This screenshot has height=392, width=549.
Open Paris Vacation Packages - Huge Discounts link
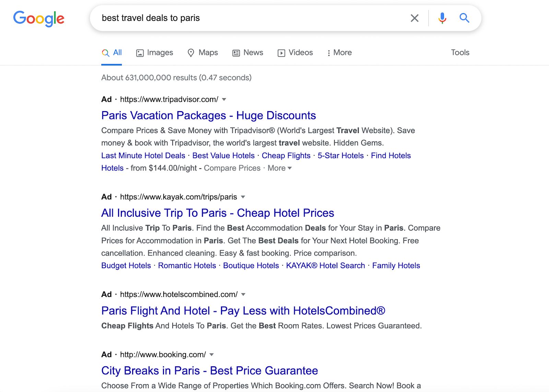[x=208, y=116]
